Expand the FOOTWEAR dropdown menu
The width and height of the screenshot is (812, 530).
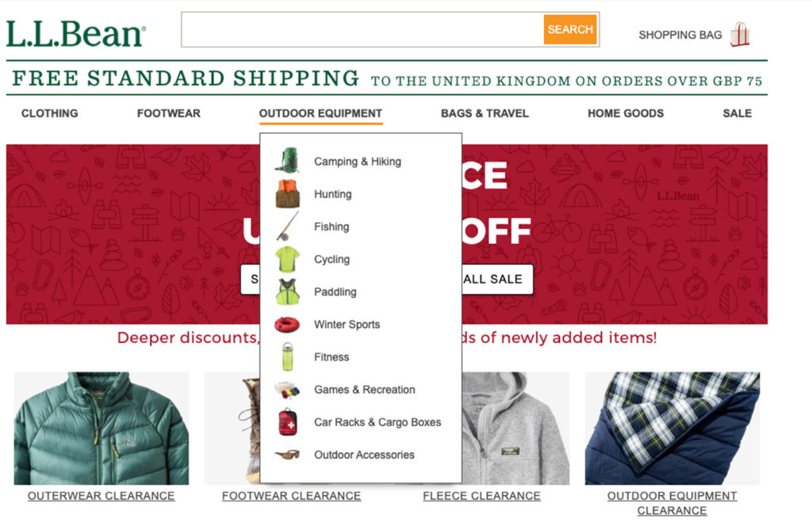point(169,113)
